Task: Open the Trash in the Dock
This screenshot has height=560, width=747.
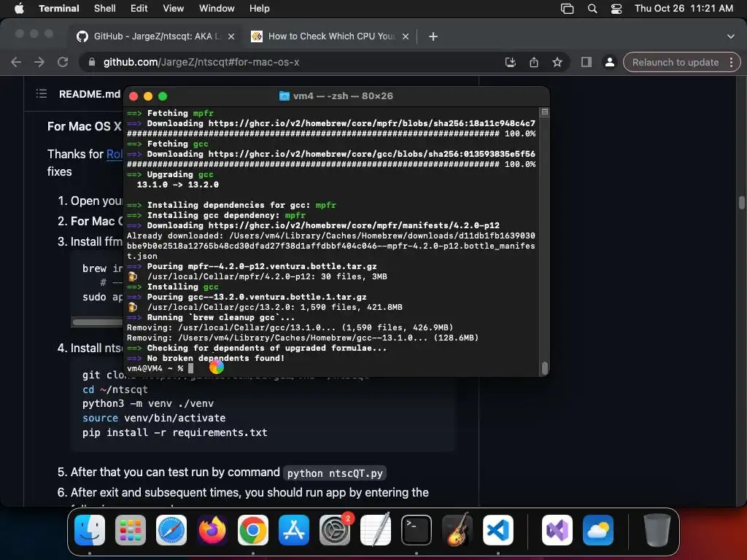Action: (657, 530)
